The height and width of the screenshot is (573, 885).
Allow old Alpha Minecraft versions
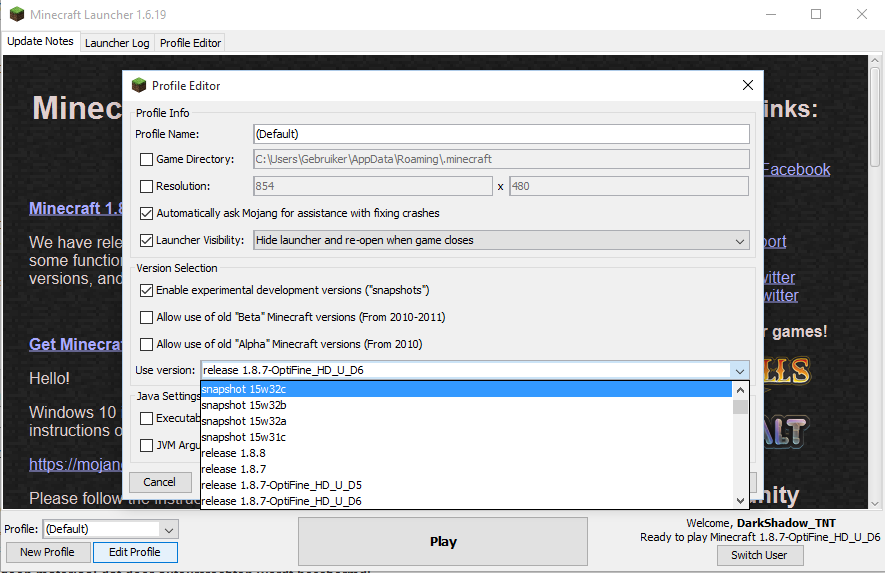tap(146, 344)
